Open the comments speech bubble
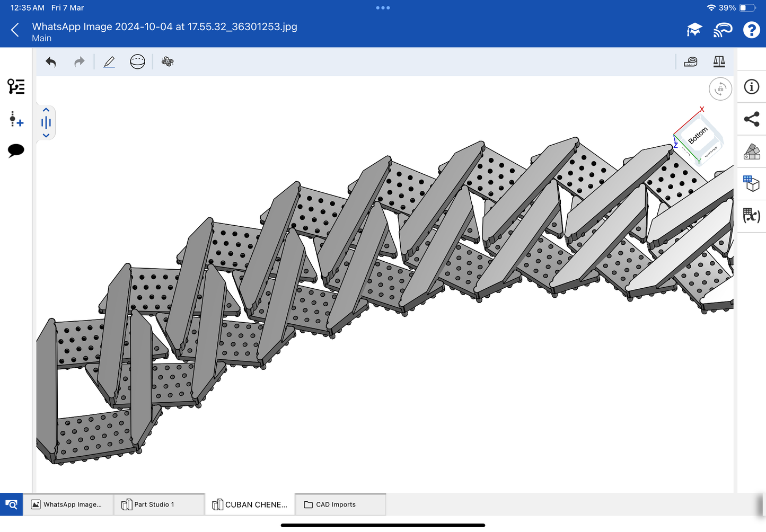The height and width of the screenshot is (532, 766). point(16,150)
